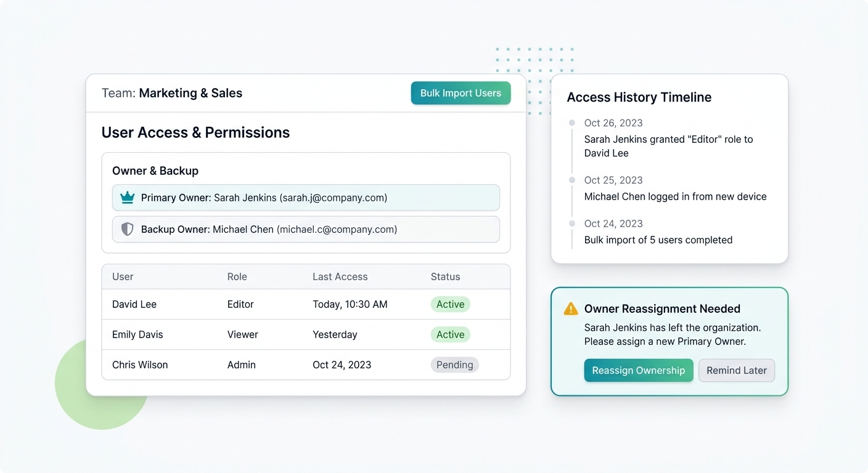Click the Active status badge for David Lee
Screen dimensions: 868x473
pos(450,304)
